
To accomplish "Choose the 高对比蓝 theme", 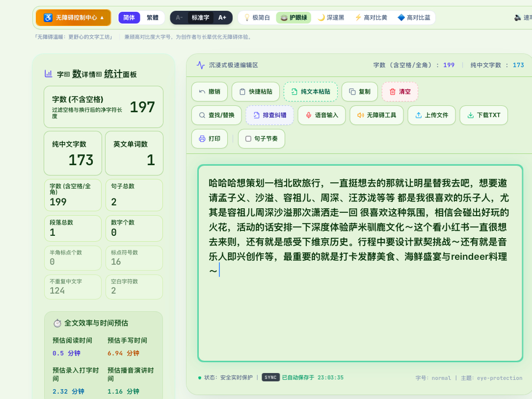I will (414, 18).
